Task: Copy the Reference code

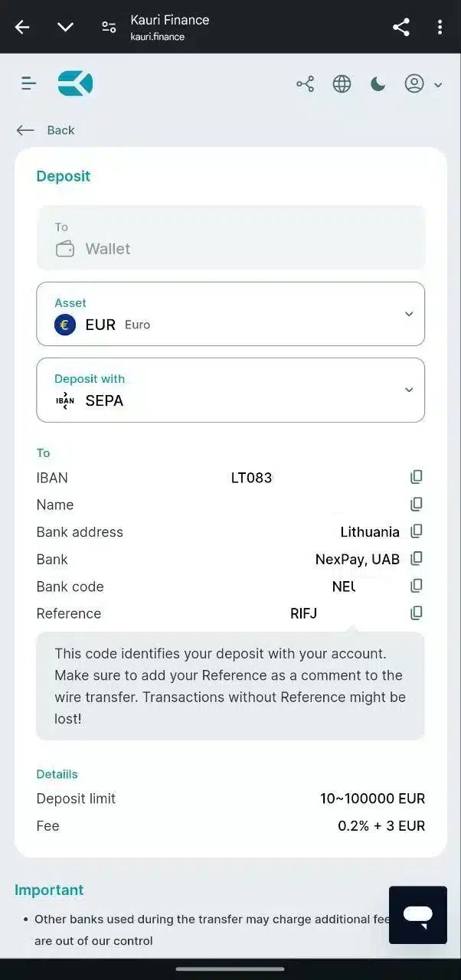Action: pos(417,613)
